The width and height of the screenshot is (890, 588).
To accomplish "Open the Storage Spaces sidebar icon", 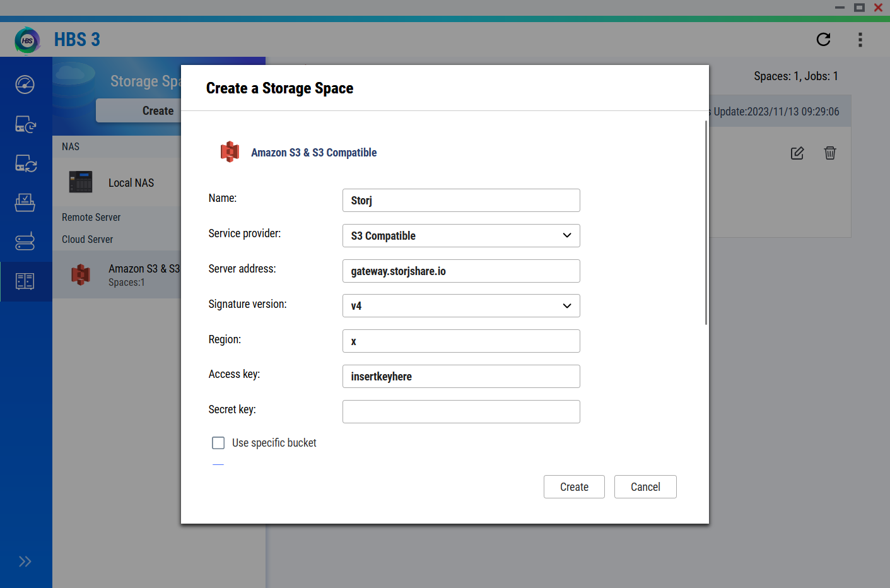I will click(25, 281).
